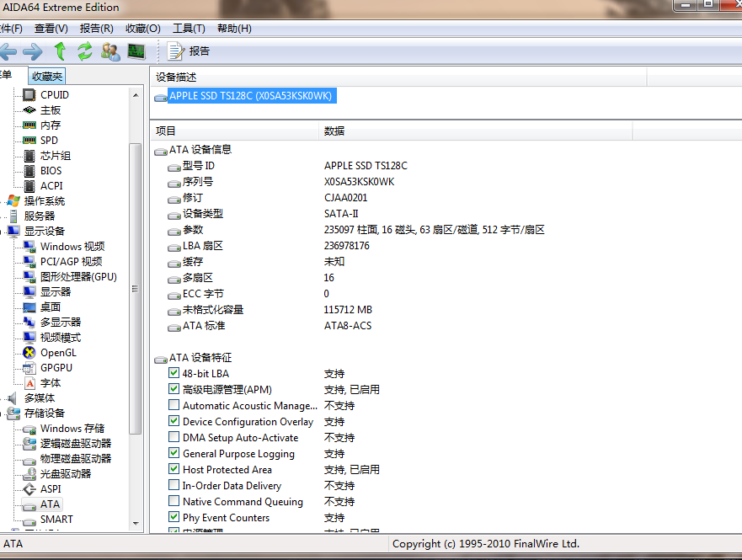Open the 工具(T) menu
Viewport: 742px width, 560px height.
(188, 29)
